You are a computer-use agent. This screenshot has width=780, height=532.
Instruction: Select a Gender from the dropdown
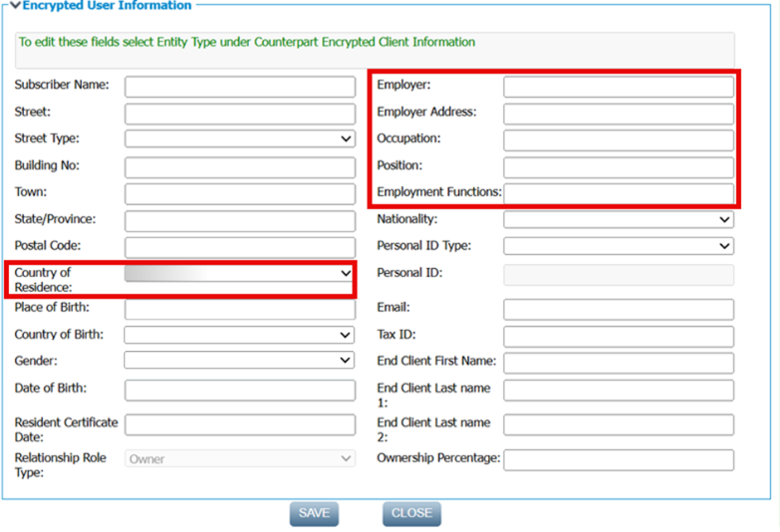(240, 361)
